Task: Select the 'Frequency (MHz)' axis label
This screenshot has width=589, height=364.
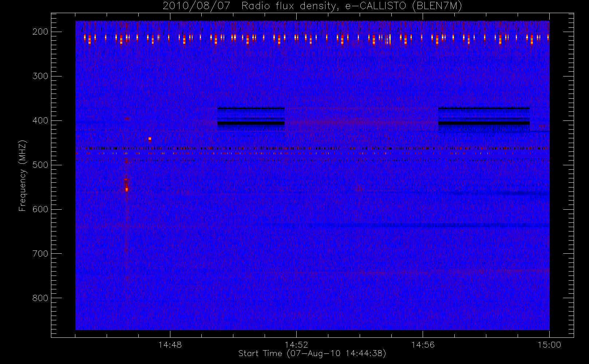Action: (x=23, y=175)
